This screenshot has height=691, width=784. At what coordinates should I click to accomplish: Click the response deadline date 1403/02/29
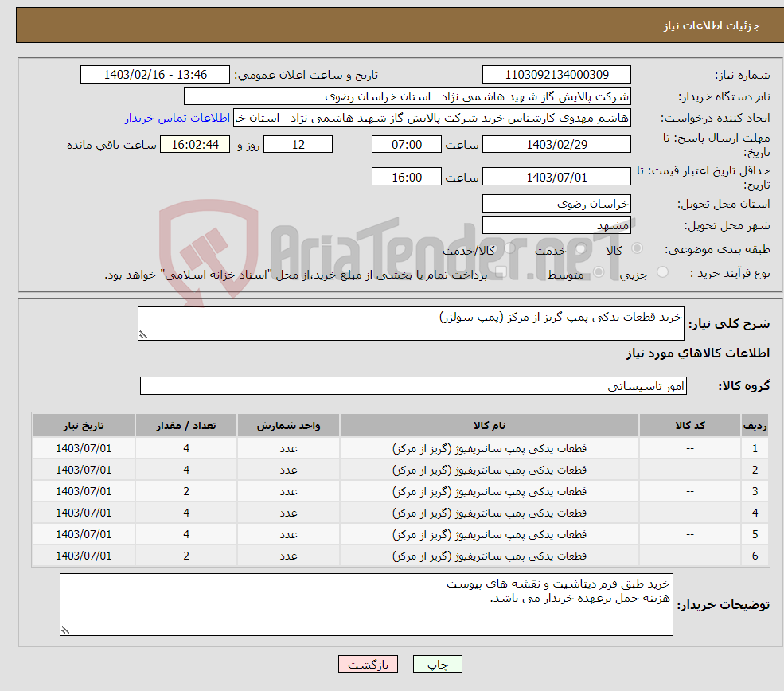[x=556, y=145]
